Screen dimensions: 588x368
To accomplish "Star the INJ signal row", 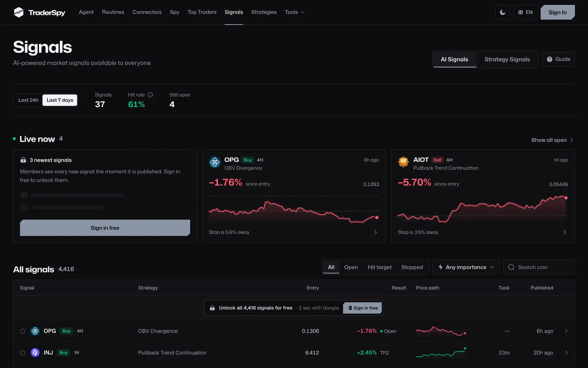I will 23,352.
